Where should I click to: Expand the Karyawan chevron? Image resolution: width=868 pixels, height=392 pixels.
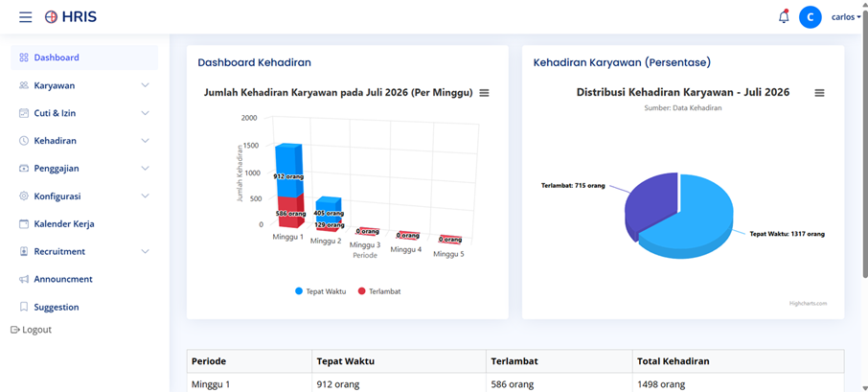point(145,85)
